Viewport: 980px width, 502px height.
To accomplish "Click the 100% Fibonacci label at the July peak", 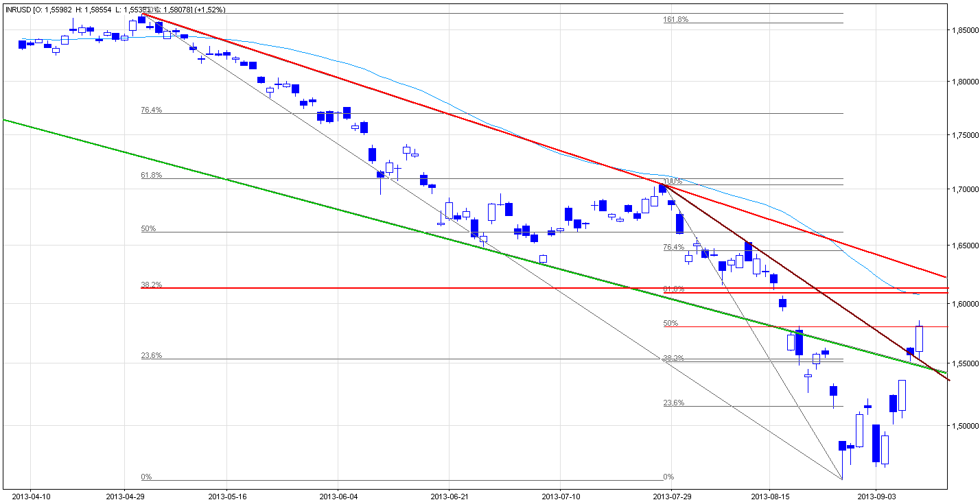I will click(x=673, y=181).
